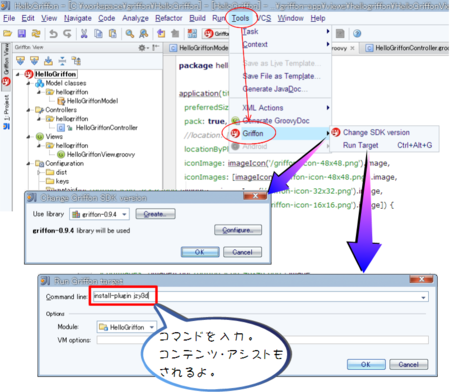
Task: Collapse the Model classes node
Action: [28, 83]
